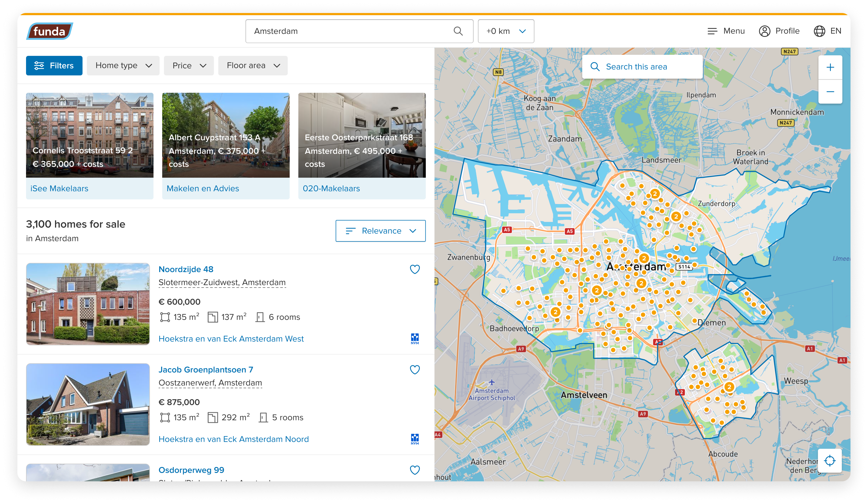Open Noordzijde 48 listing link
Viewport: 868px width, 503px height.
186,269
